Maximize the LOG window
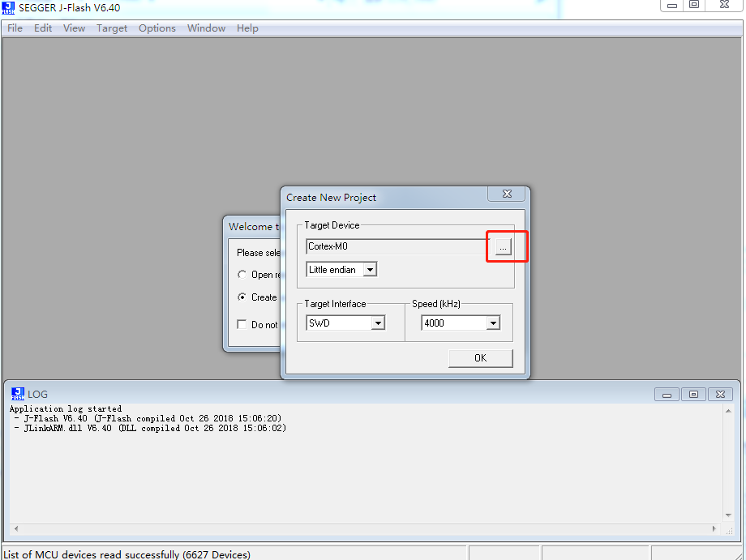Screen dimensions: 746x560 (693, 395)
